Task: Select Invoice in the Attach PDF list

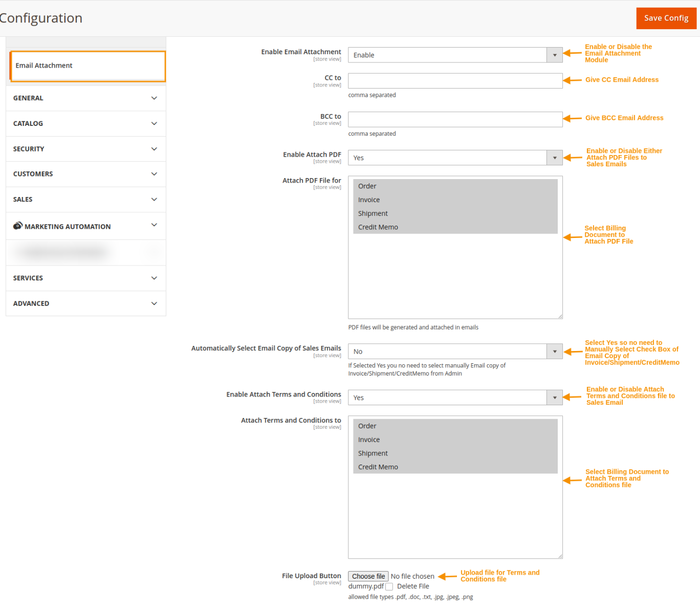Action: [x=368, y=200]
